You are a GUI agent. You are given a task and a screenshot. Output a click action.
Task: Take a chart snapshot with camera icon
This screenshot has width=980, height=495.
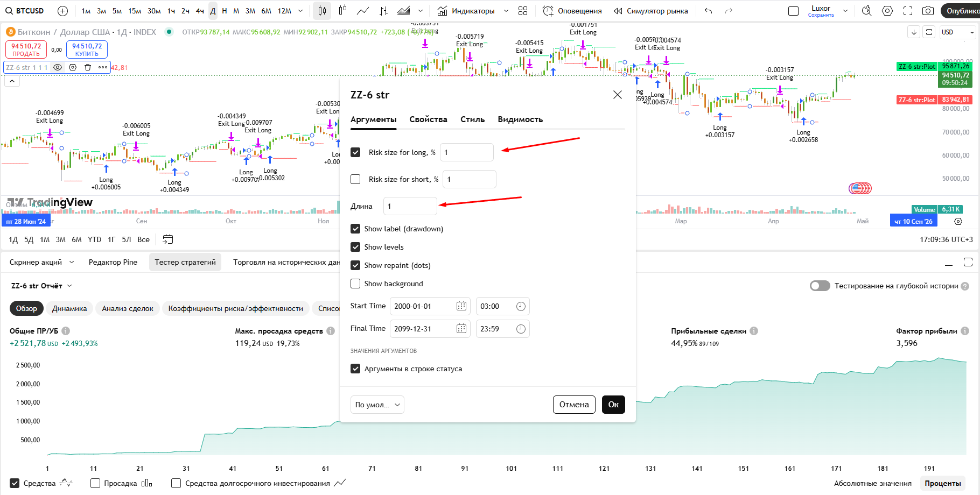point(928,11)
